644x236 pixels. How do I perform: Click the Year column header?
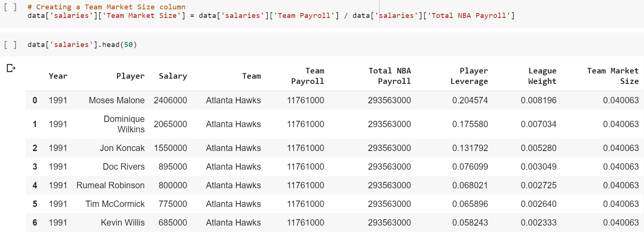pyautogui.click(x=58, y=76)
